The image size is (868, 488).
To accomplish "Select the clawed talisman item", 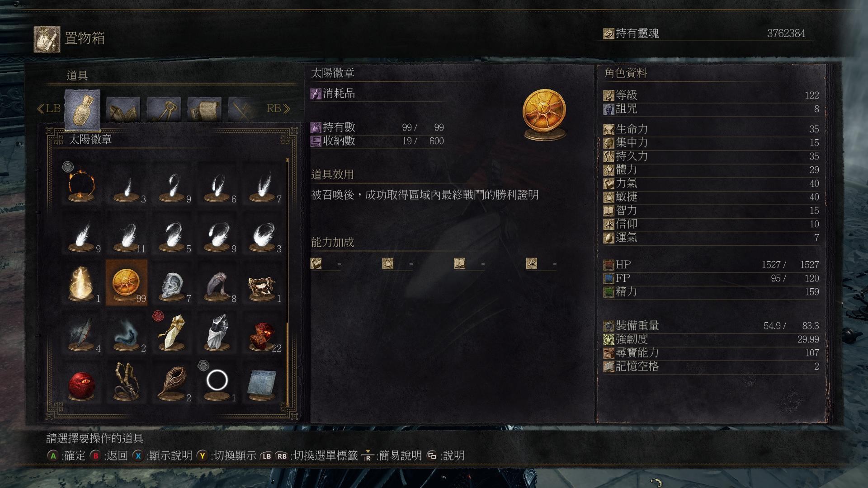I will tap(127, 383).
